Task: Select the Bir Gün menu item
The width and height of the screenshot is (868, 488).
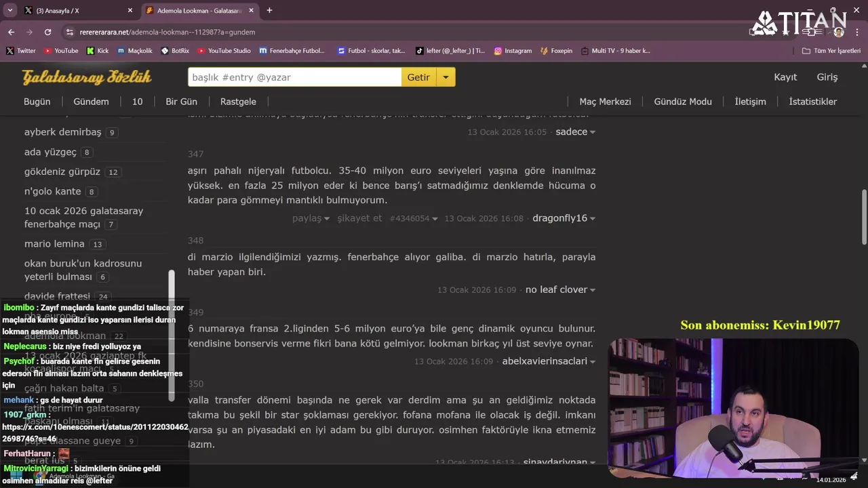Action: click(181, 102)
